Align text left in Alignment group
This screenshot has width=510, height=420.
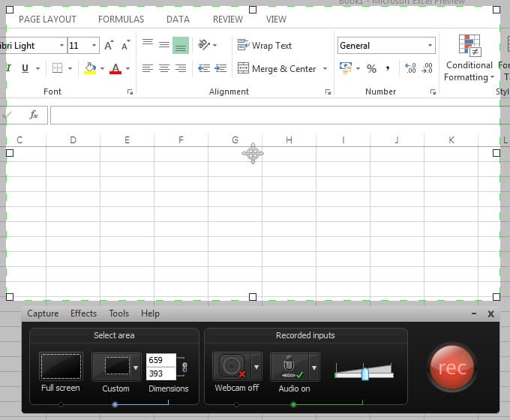(x=148, y=68)
